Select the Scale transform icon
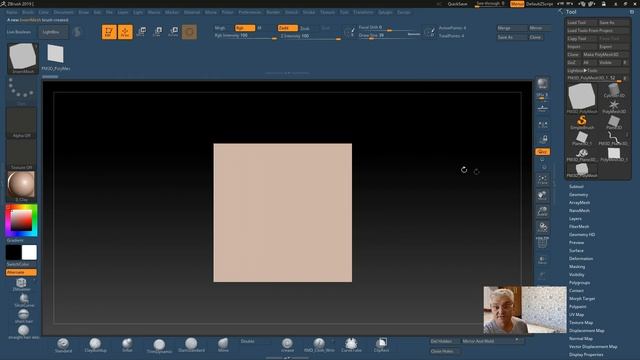Viewport: 640px width, 360px height. pos(158,32)
